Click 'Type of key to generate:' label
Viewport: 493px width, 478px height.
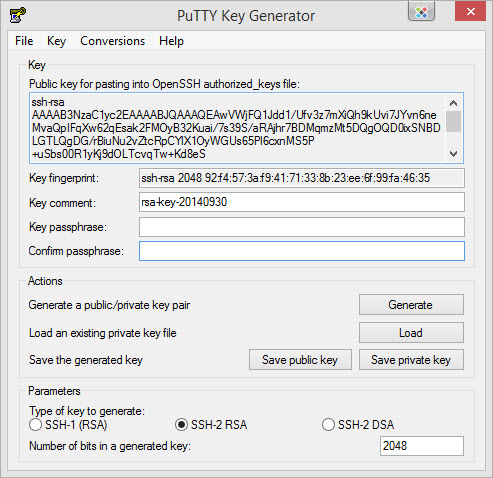[87, 411]
